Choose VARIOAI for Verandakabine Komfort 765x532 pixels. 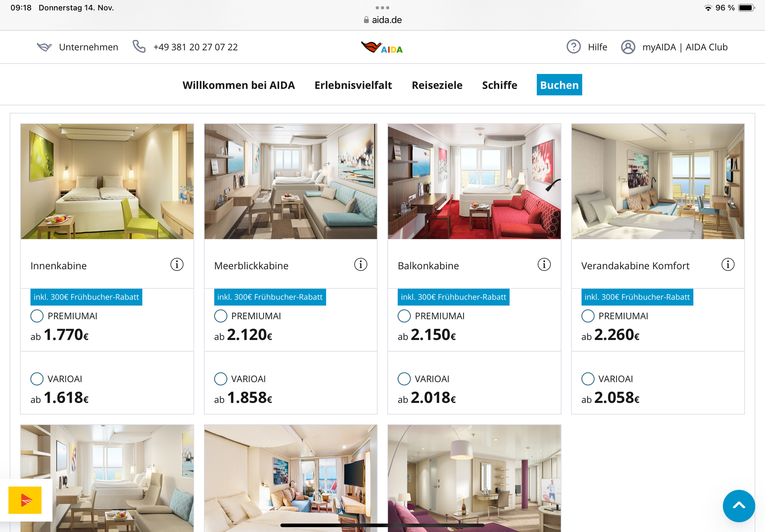[x=588, y=379]
